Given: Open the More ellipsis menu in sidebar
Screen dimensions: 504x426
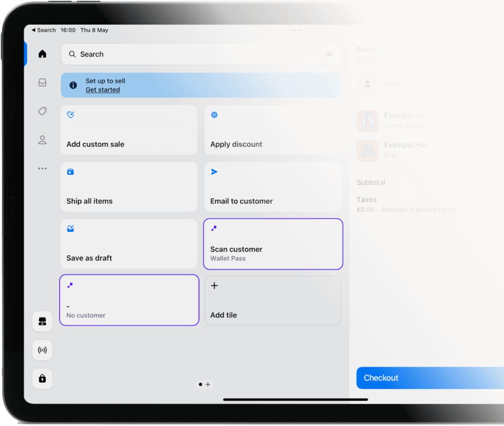Looking at the screenshot, I should tap(42, 168).
